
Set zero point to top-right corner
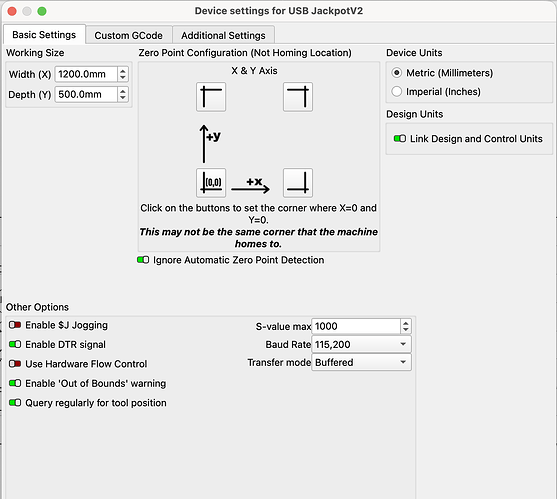tap(298, 97)
